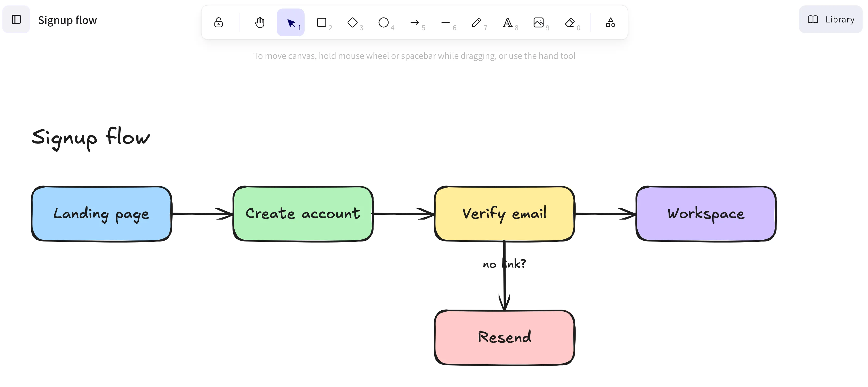
Task: Select the Hand pan tool
Action: coord(259,22)
